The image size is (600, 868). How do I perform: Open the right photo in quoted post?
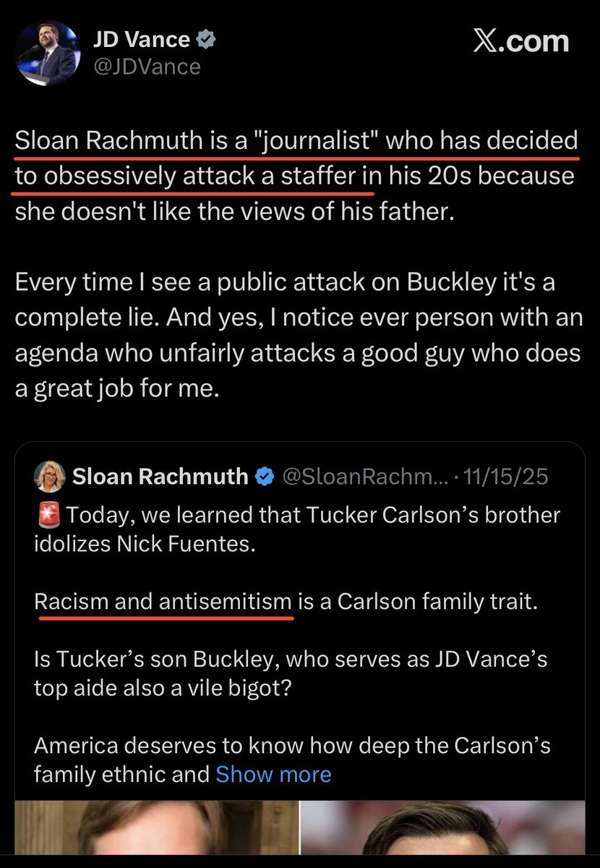coord(441,834)
